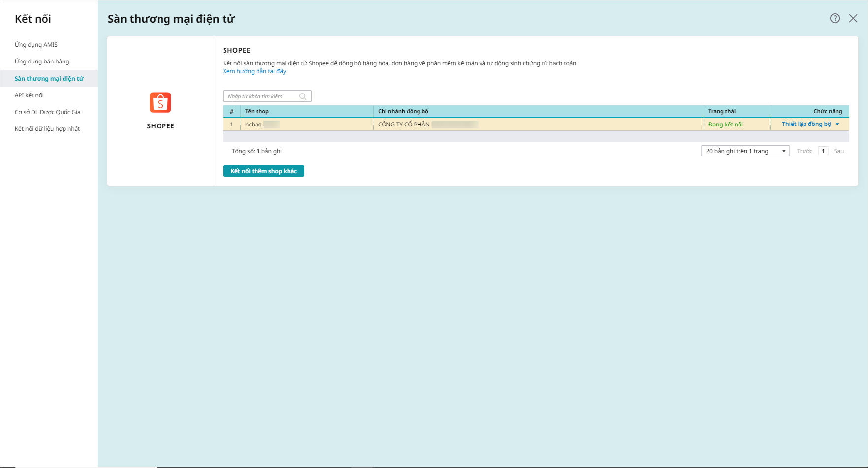Open Kết nối dữ liệu hợp nhất
Image resolution: width=868 pixels, height=468 pixels.
(47, 129)
